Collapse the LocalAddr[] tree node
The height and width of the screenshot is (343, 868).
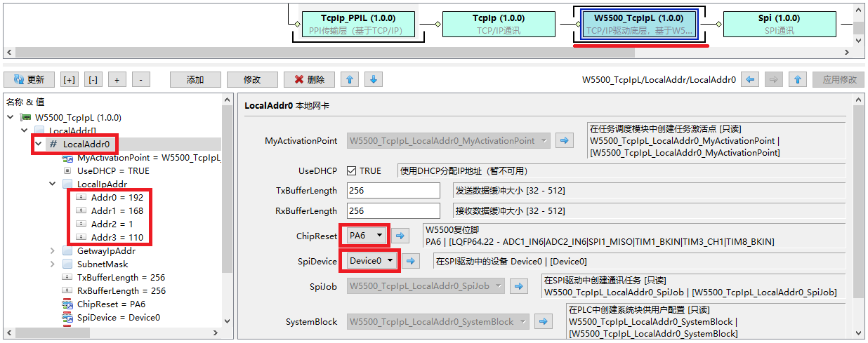pyautogui.click(x=24, y=131)
